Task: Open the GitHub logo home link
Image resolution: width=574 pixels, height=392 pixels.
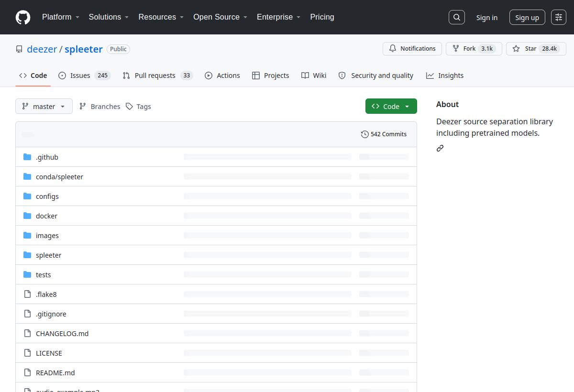Action: pyautogui.click(x=23, y=17)
